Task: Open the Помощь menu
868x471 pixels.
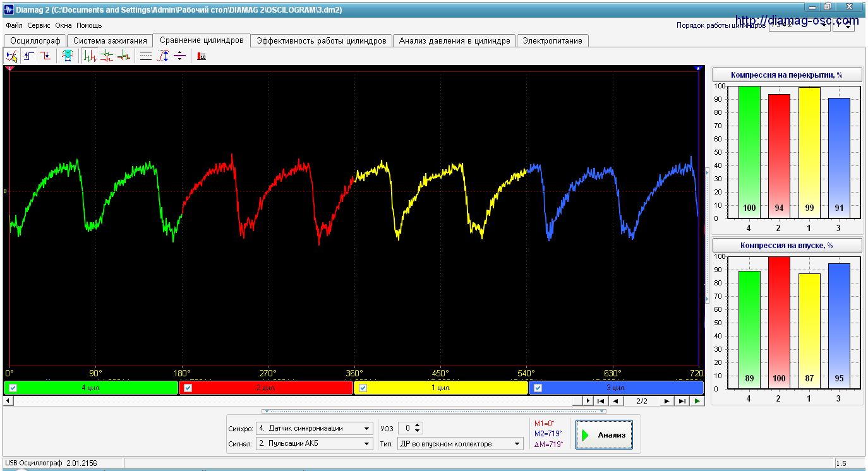Action: 89,26
